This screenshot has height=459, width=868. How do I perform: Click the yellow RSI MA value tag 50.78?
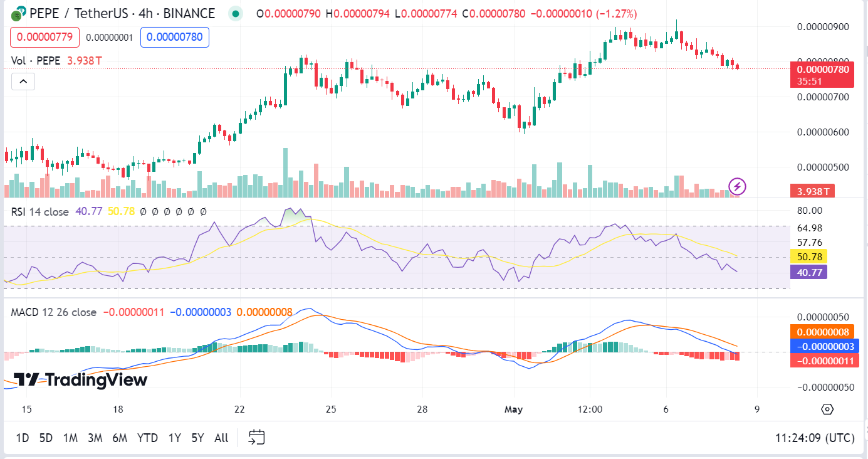809,256
